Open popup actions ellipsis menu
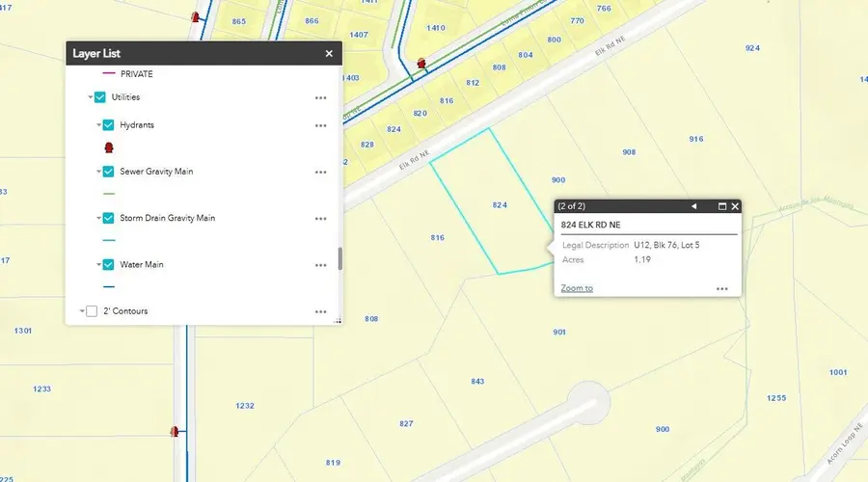The image size is (868, 482). [x=720, y=288]
